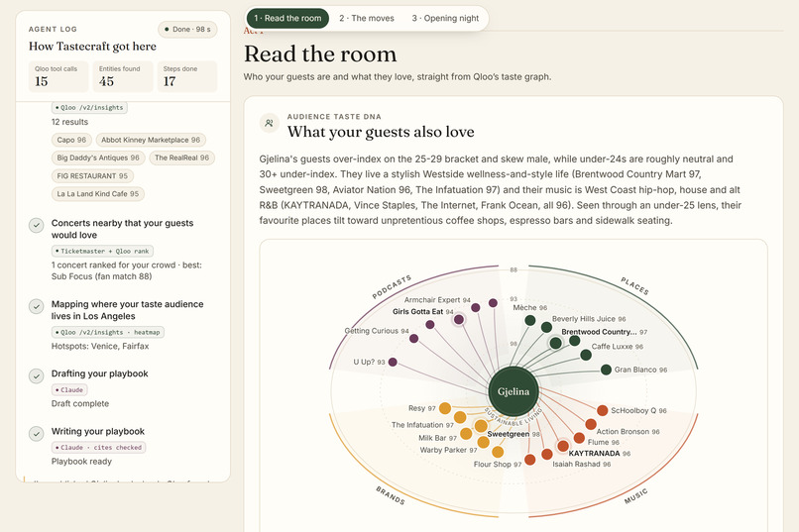Select the 1 · Read the room tab
799x532 pixels.
pos(287,18)
